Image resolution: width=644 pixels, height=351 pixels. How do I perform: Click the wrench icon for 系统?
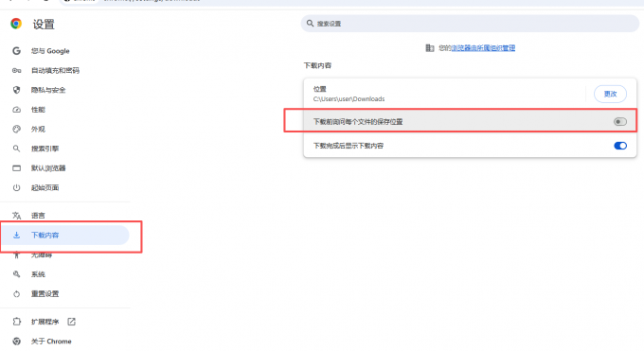16,274
